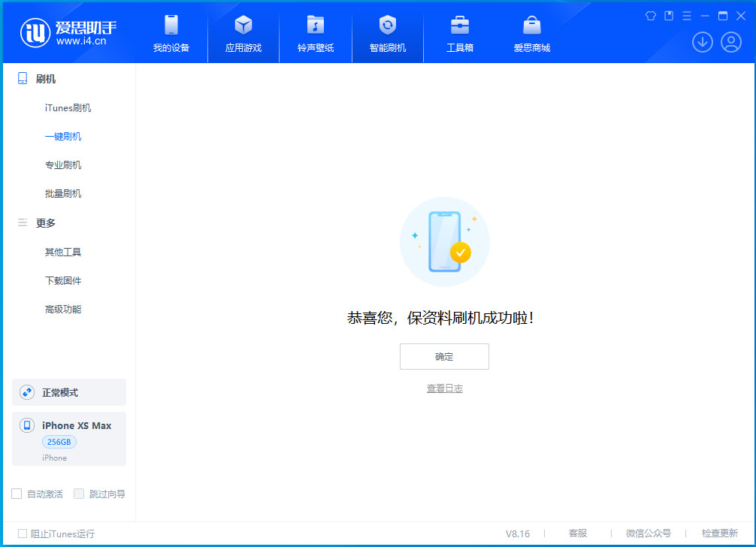Click the 256GB storage badge

(x=59, y=442)
